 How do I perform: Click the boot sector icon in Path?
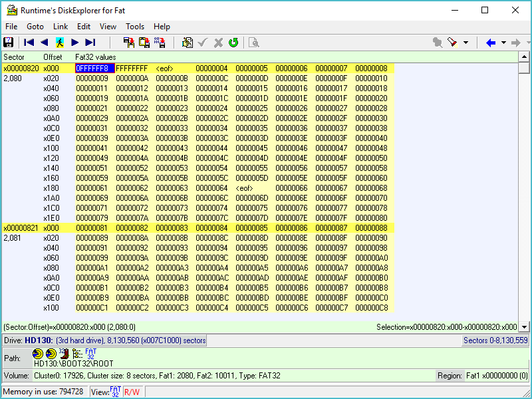[64, 354]
